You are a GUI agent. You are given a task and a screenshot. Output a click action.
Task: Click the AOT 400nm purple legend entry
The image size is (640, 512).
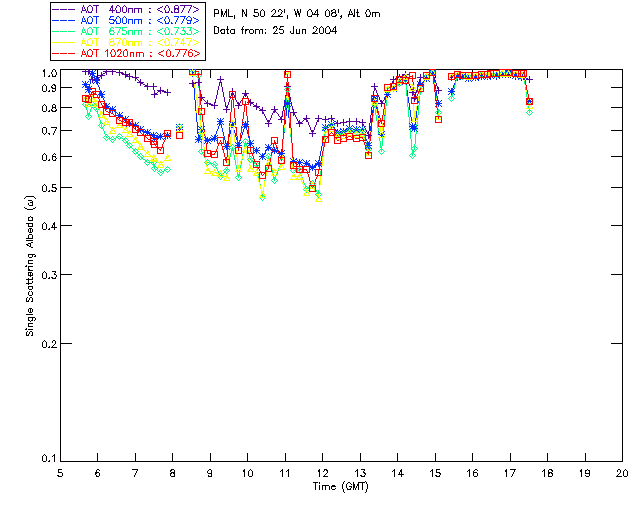point(127,9)
